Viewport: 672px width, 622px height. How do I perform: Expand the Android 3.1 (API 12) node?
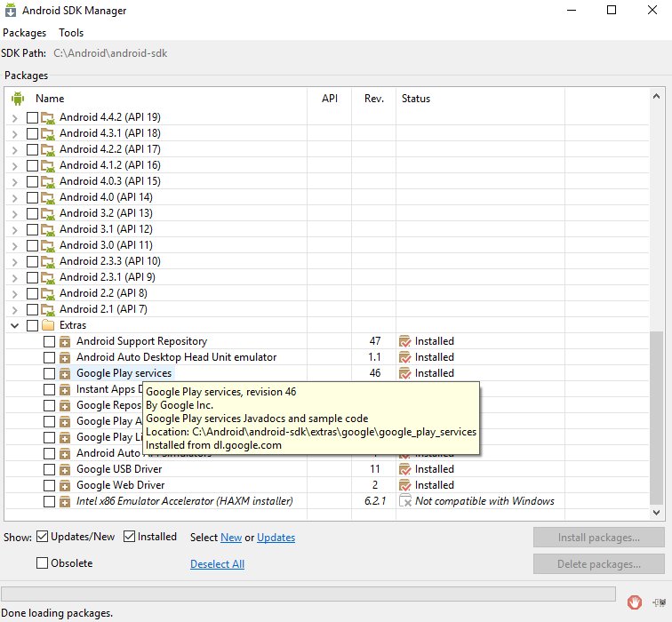click(x=14, y=229)
